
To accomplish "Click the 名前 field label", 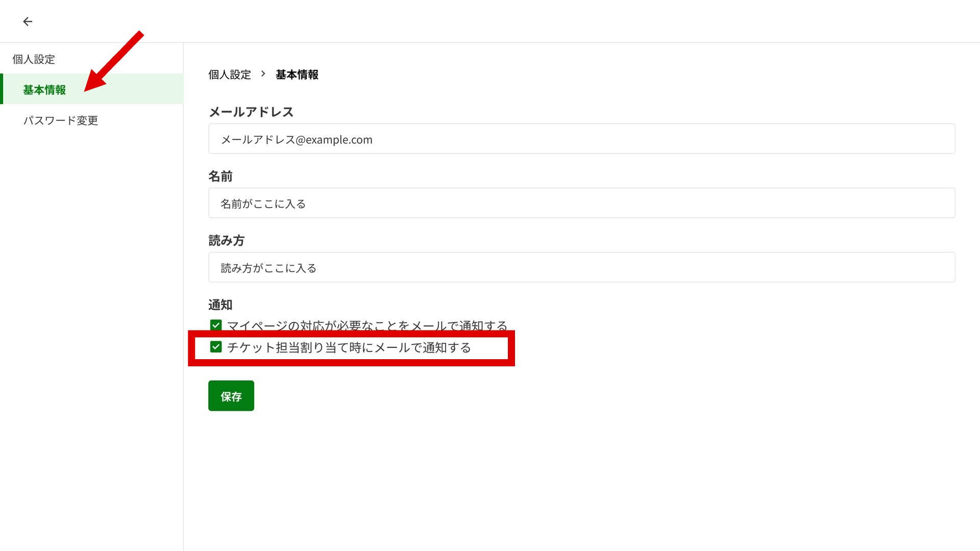I will [220, 177].
